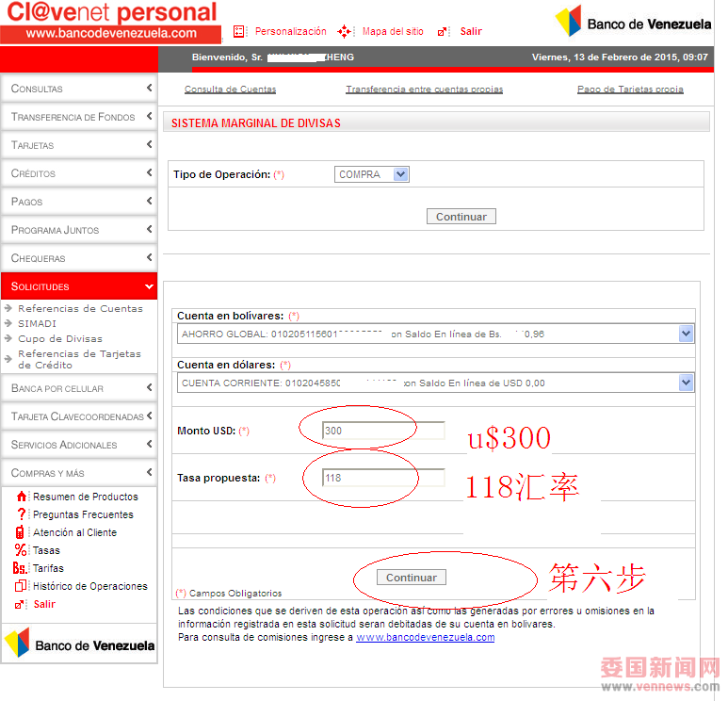This screenshot has height=701, width=728.
Task: Open the SIMADI submenu item
Action: point(37,323)
